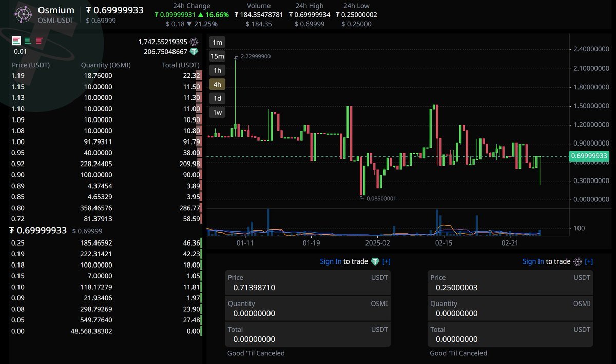This screenshot has width=616, height=364.
Task: Select the 1.19 ask price row
Action: [107, 76]
